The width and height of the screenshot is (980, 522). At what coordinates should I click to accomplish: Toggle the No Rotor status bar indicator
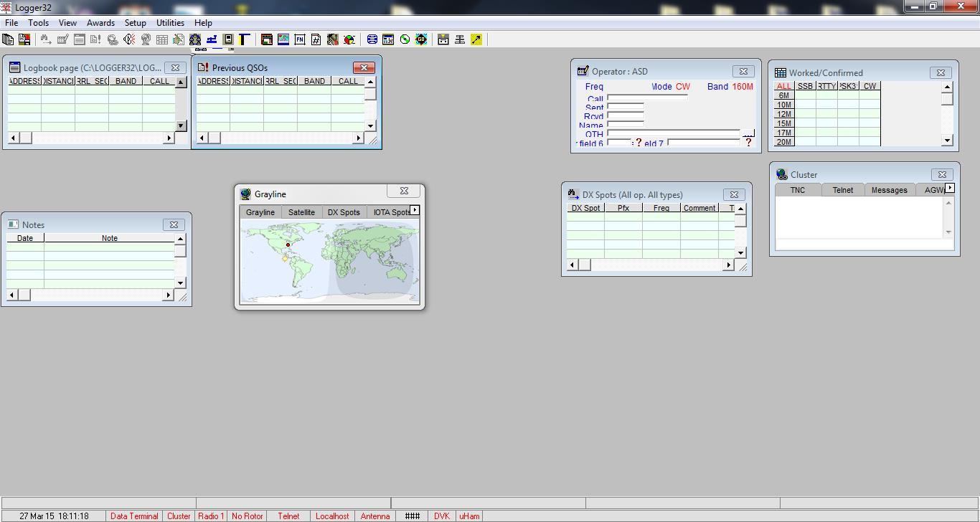pyautogui.click(x=247, y=516)
